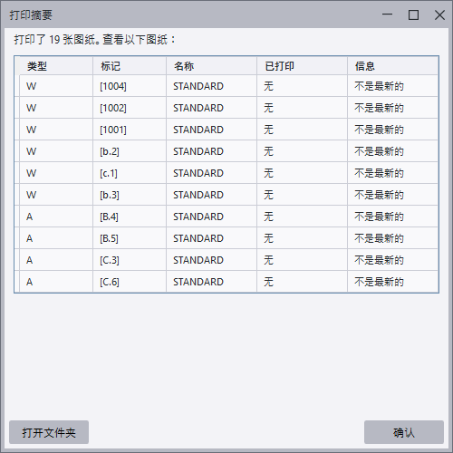Confirm with the 确认 button
The width and height of the screenshot is (453, 453).
coord(404,432)
